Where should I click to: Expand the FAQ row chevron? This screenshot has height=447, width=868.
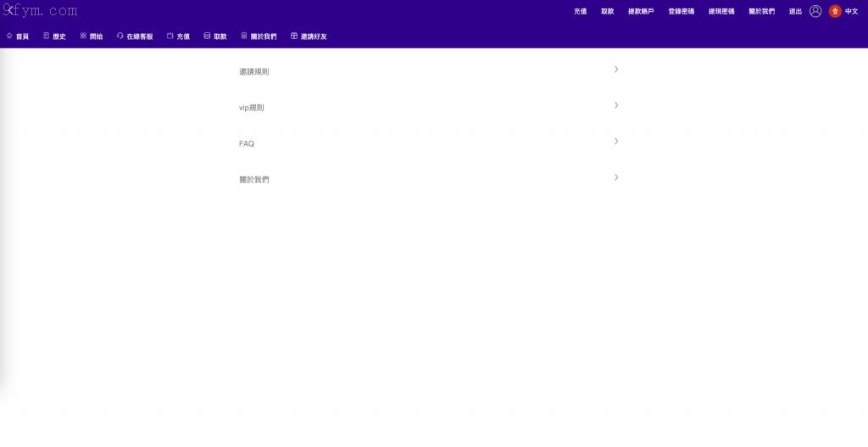coord(616,141)
